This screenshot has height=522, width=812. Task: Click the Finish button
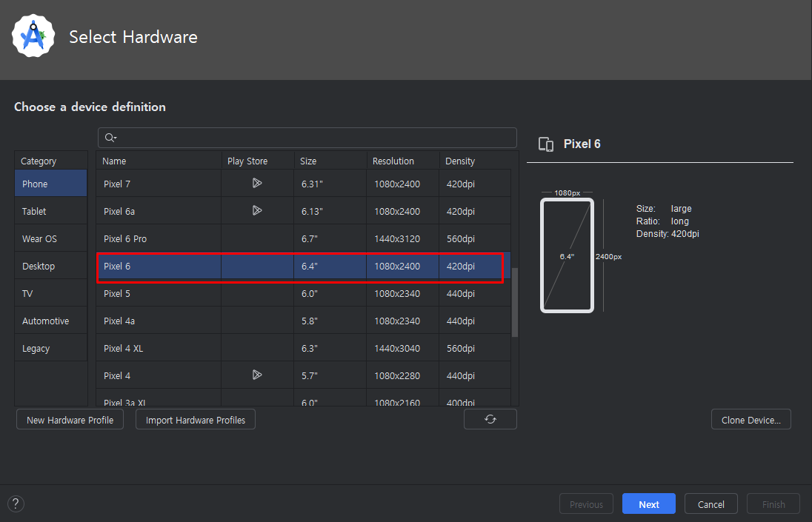click(773, 504)
